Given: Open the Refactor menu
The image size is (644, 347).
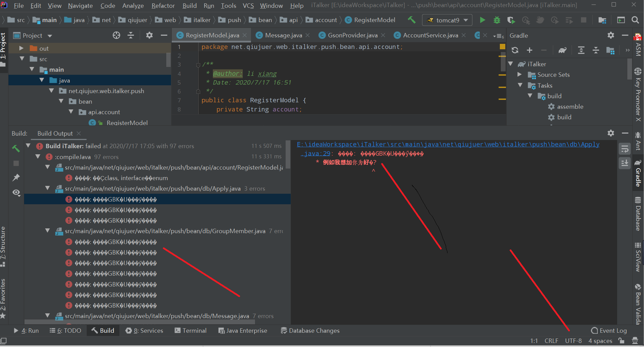Looking at the screenshot, I should pyautogui.click(x=163, y=5).
